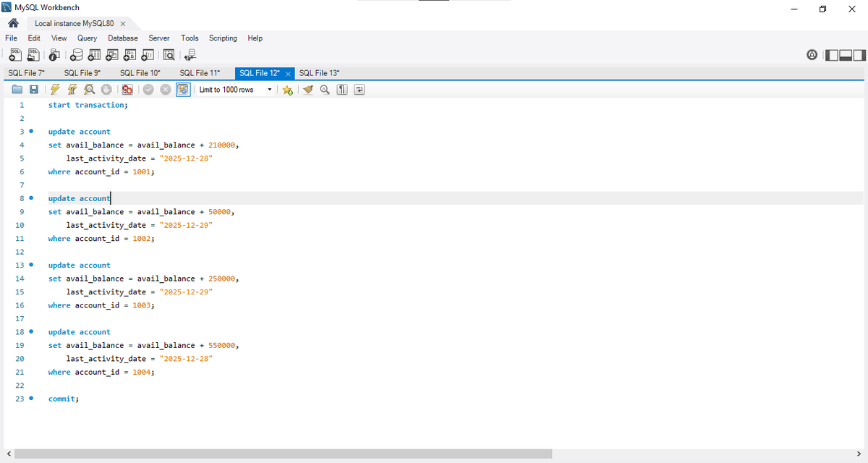Toggle display of invisible characters

pos(342,90)
